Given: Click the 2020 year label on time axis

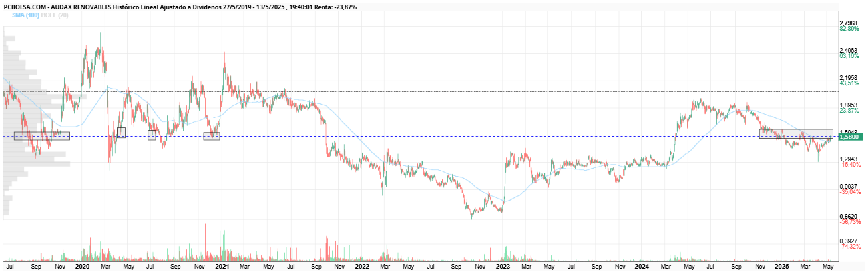Looking at the screenshot, I should [83, 266].
